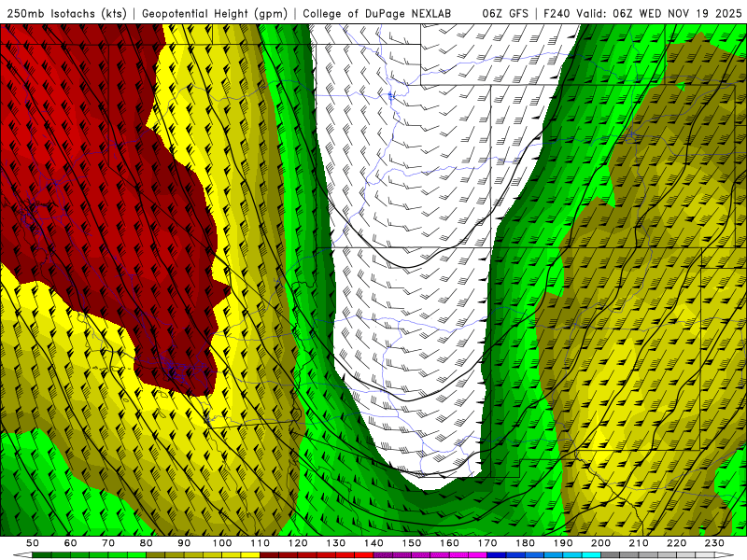Click the dark blue swatch beginning at 170

tap(497, 554)
